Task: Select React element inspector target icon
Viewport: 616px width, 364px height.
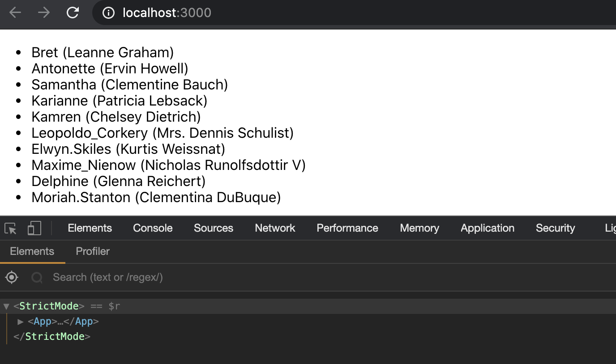Action: pos(12,277)
